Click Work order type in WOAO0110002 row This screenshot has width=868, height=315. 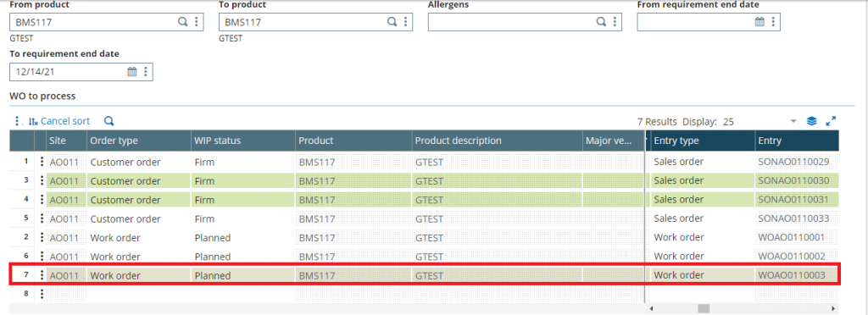tap(115, 257)
